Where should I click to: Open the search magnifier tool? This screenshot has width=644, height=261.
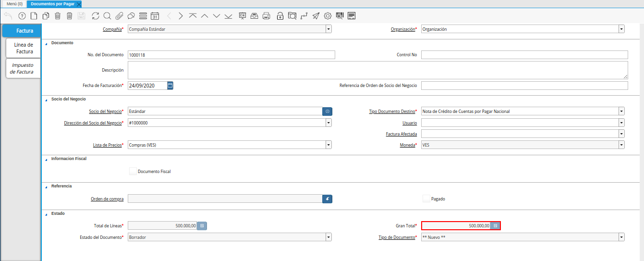(107, 16)
